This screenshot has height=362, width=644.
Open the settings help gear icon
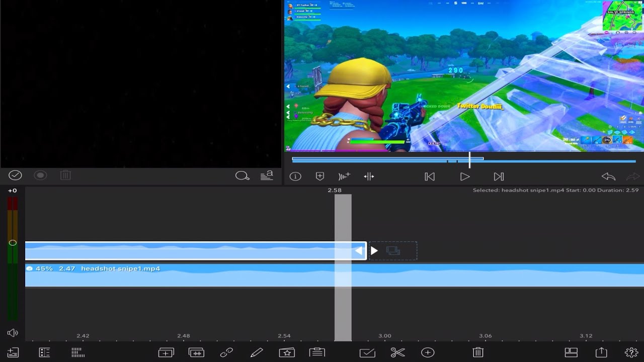pyautogui.click(x=631, y=352)
